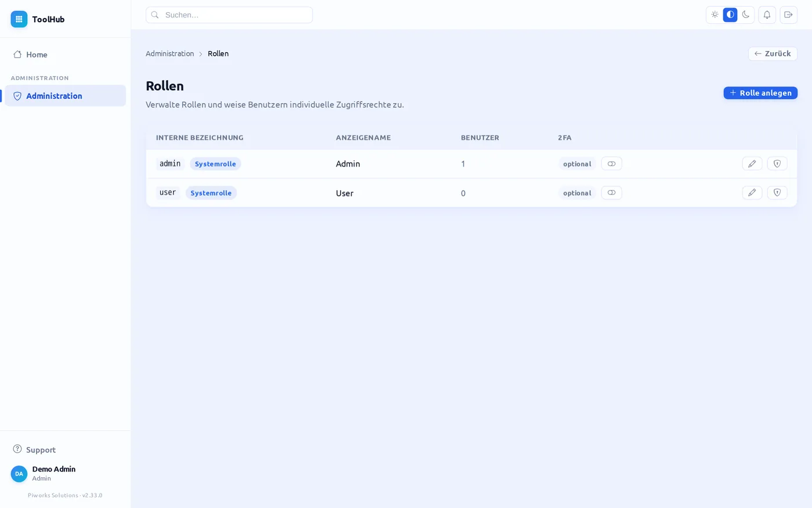The width and height of the screenshot is (812, 508).
Task: Click the DA user avatar
Action: point(19,474)
